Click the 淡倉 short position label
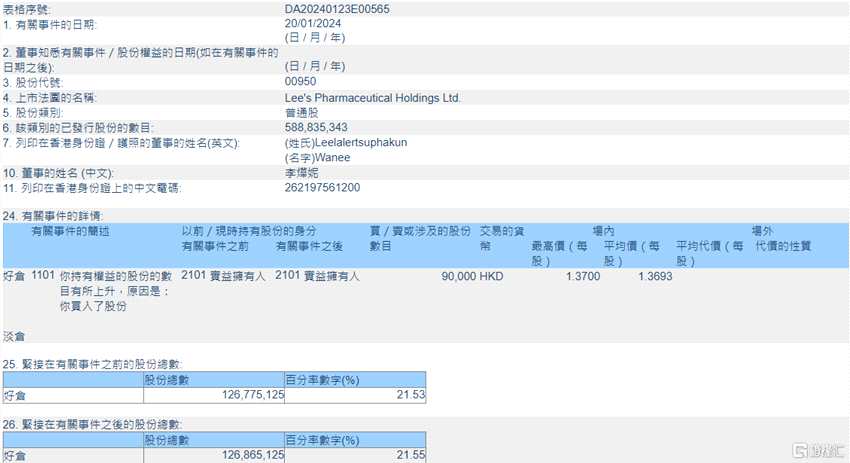850x463 pixels. (14, 337)
